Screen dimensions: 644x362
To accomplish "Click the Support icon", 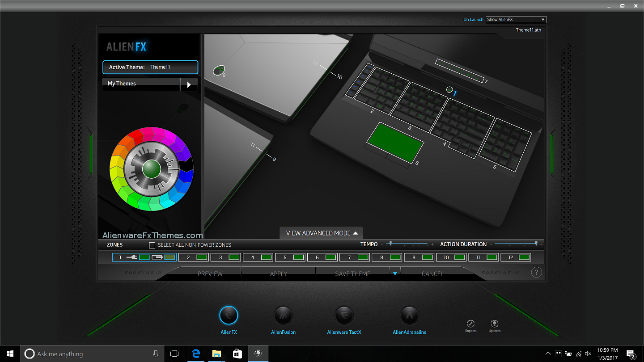I will click(x=470, y=324).
